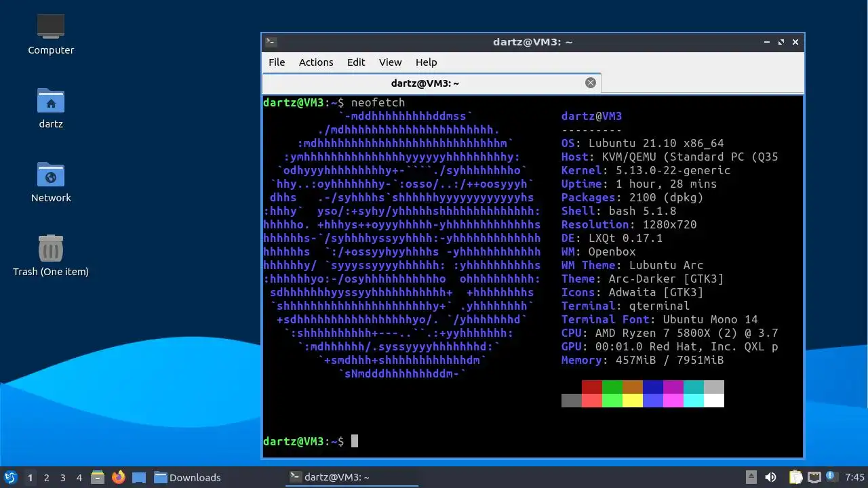868x488 pixels.
Task: Click the 7:45 panel clock
Action: (x=855, y=477)
